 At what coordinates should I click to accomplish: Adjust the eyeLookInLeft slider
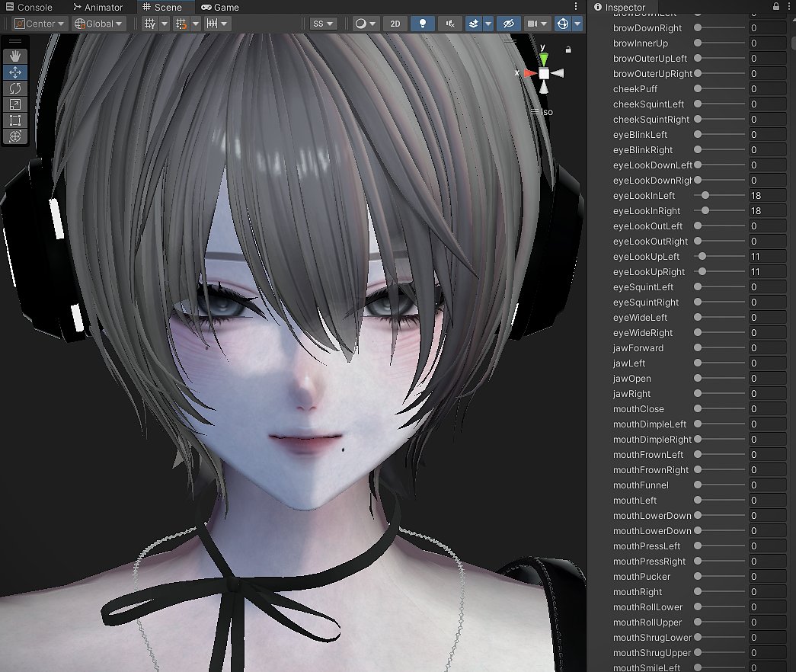pyautogui.click(x=721, y=196)
